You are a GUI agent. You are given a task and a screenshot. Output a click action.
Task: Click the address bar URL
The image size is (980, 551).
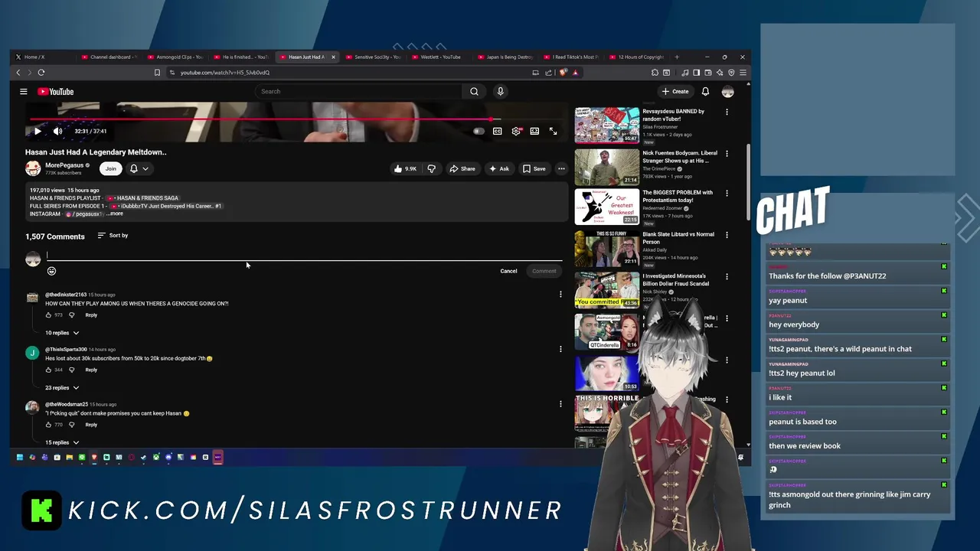pyautogui.click(x=225, y=73)
